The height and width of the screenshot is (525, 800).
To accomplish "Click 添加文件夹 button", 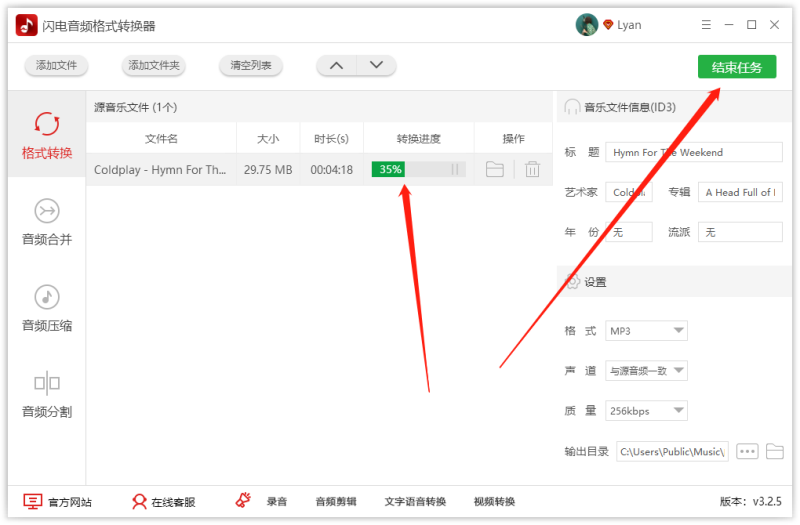I will point(154,65).
